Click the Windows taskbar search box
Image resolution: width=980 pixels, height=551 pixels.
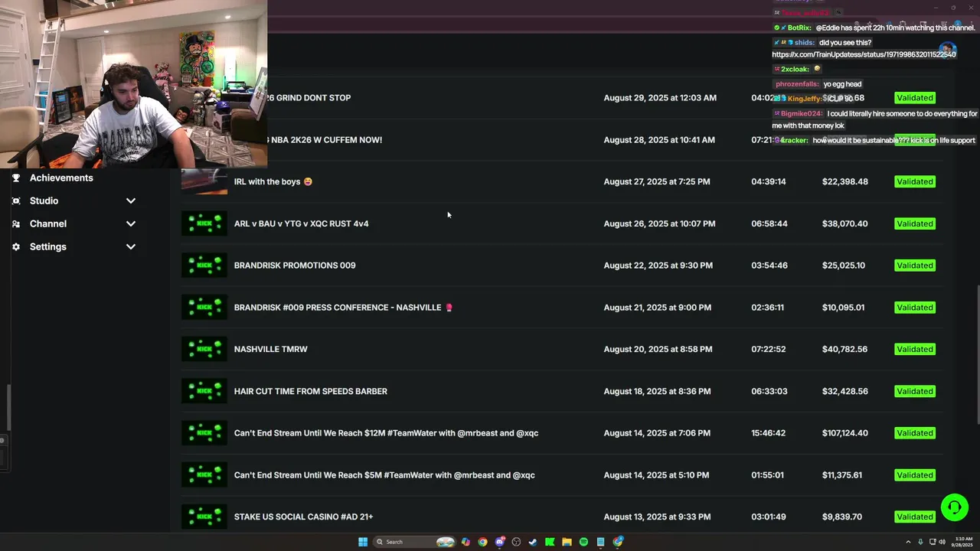pos(414,542)
